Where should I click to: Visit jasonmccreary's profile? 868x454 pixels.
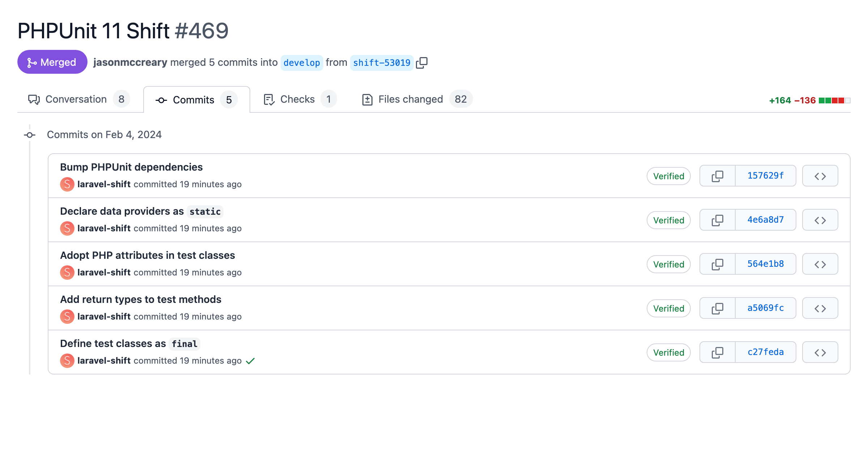(x=130, y=63)
